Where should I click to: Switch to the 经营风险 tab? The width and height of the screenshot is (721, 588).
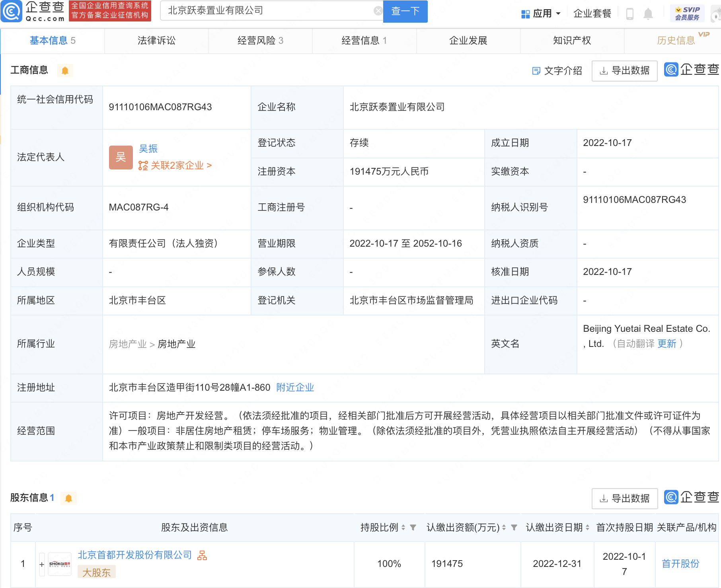pos(260,41)
